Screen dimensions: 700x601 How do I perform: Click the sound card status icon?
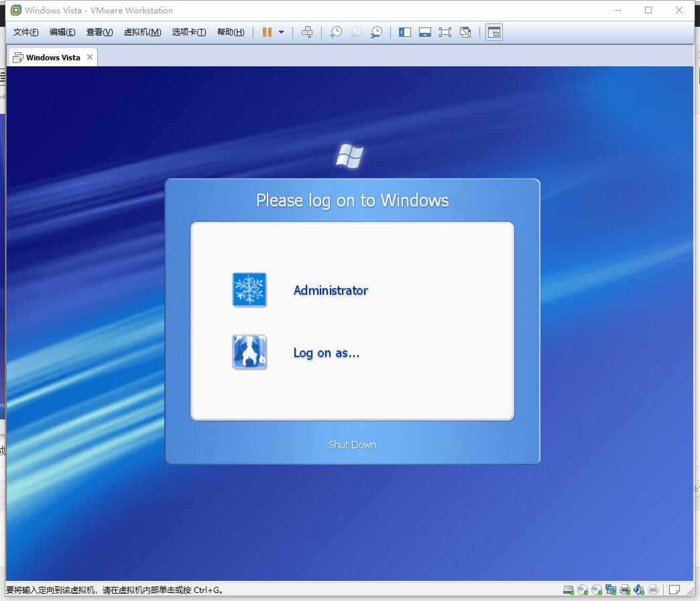pyautogui.click(x=639, y=590)
